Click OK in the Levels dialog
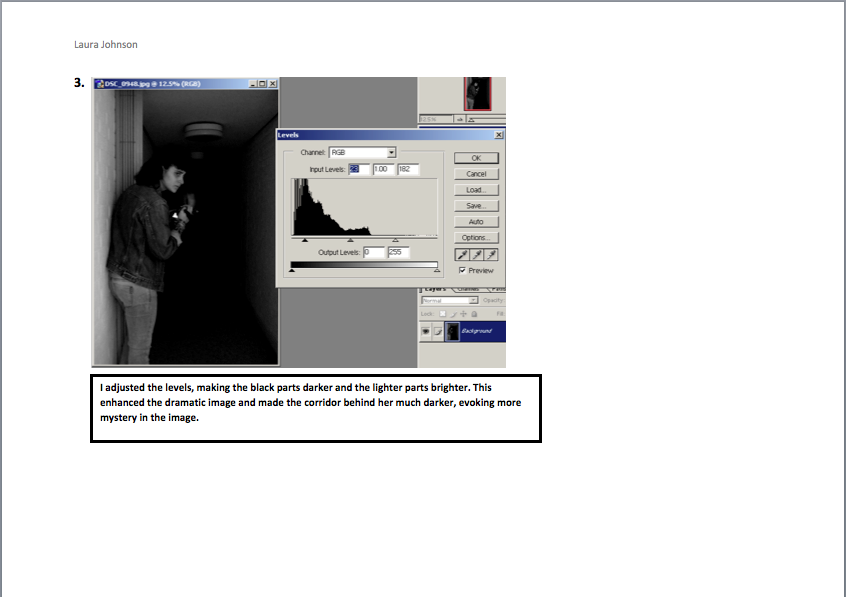 pos(476,158)
